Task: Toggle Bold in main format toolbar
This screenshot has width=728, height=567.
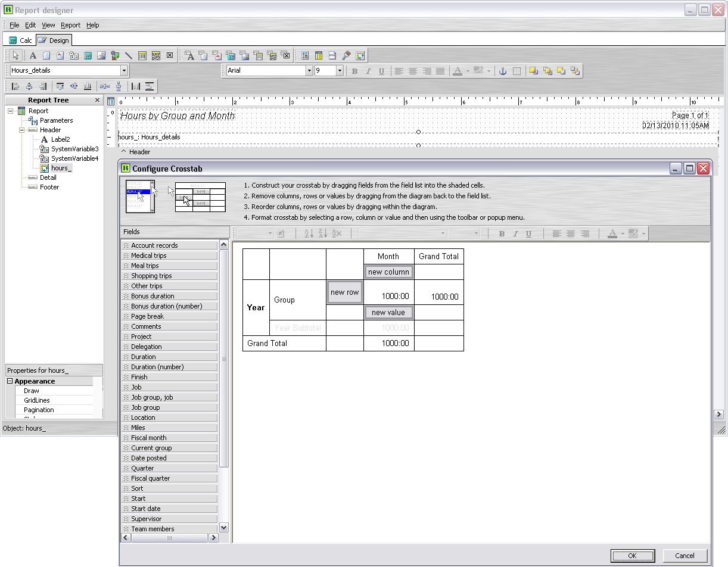Action: pos(354,71)
